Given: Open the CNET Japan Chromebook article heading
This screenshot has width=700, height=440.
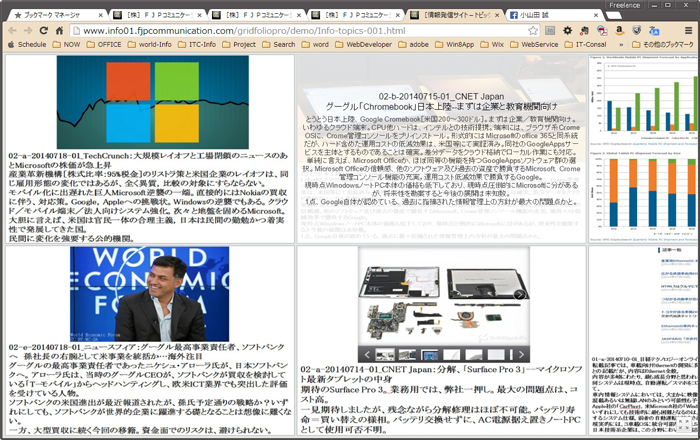Looking at the screenshot, I should coord(442,101).
